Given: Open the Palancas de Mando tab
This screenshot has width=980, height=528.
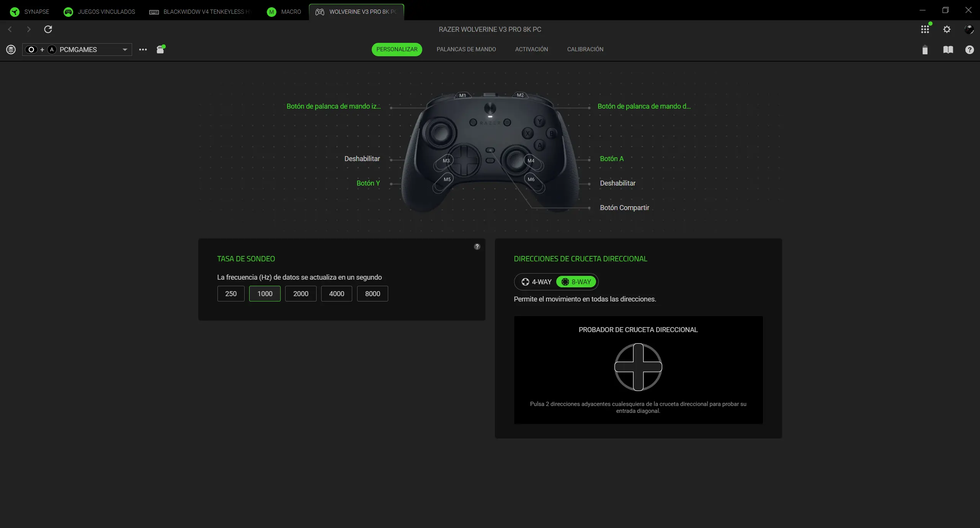Looking at the screenshot, I should [x=466, y=49].
